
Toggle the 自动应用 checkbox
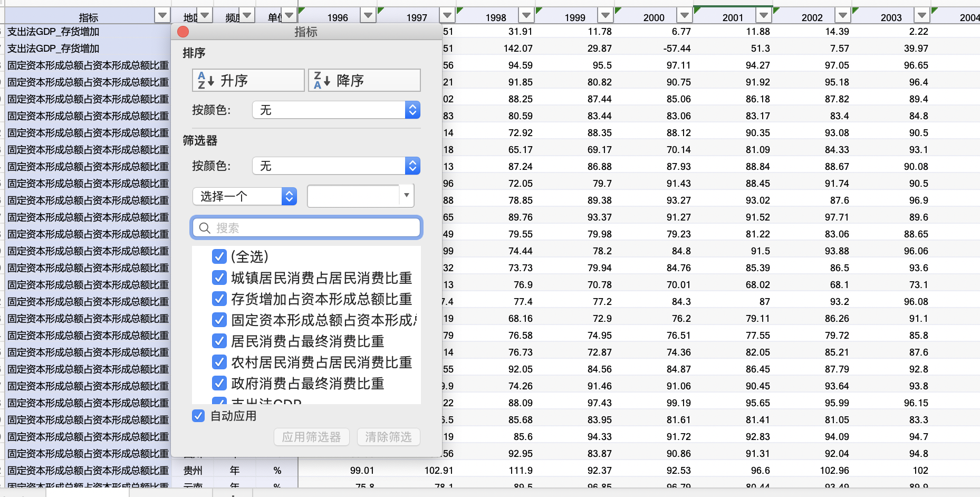(x=198, y=416)
